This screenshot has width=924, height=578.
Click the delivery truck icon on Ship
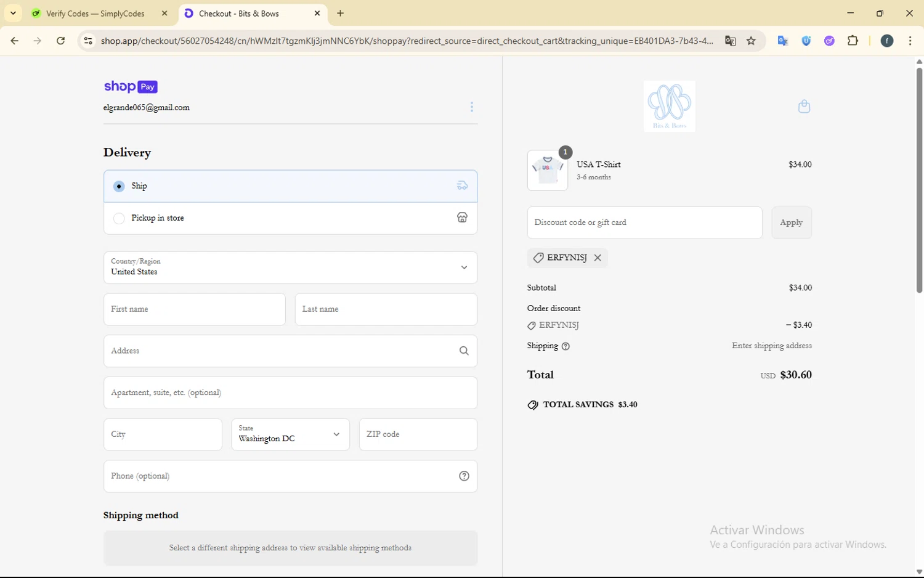[x=462, y=185]
